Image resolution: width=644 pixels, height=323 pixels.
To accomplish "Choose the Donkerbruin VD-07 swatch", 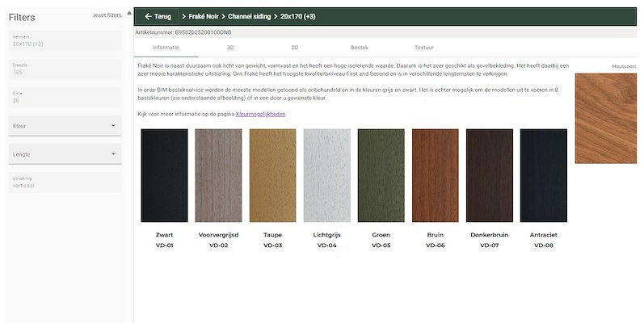I will click(x=489, y=175).
